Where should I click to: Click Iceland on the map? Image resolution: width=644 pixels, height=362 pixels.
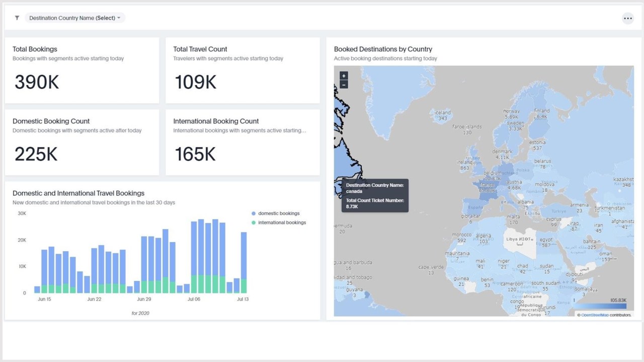(x=442, y=115)
